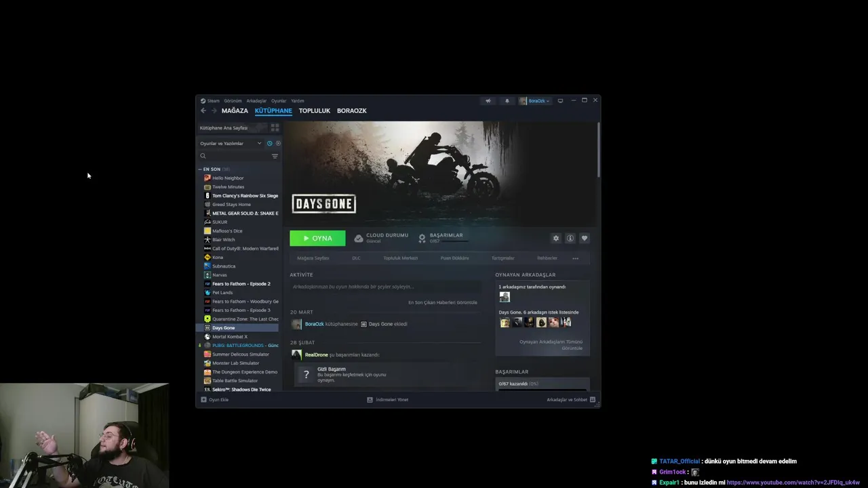Open advanced filter options icon
Image resolution: width=868 pixels, height=488 pixels.
point(275,156)
